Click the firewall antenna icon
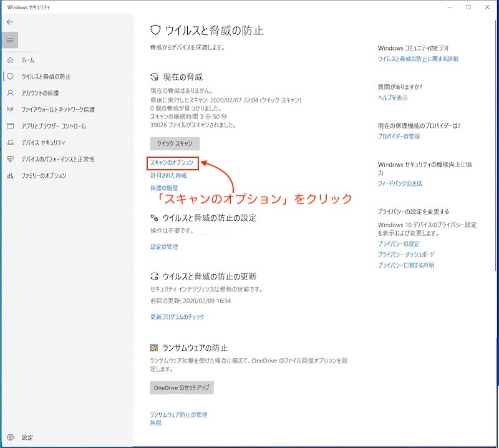This screenshot has width=499, height=448. [11, 110]
